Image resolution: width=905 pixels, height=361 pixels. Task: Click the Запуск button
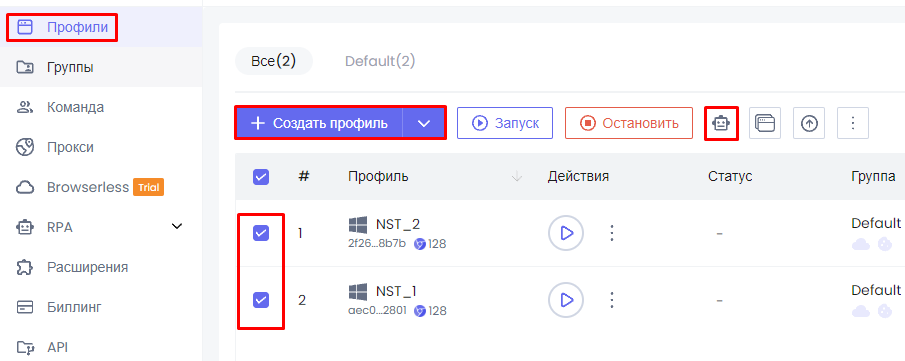505,123
